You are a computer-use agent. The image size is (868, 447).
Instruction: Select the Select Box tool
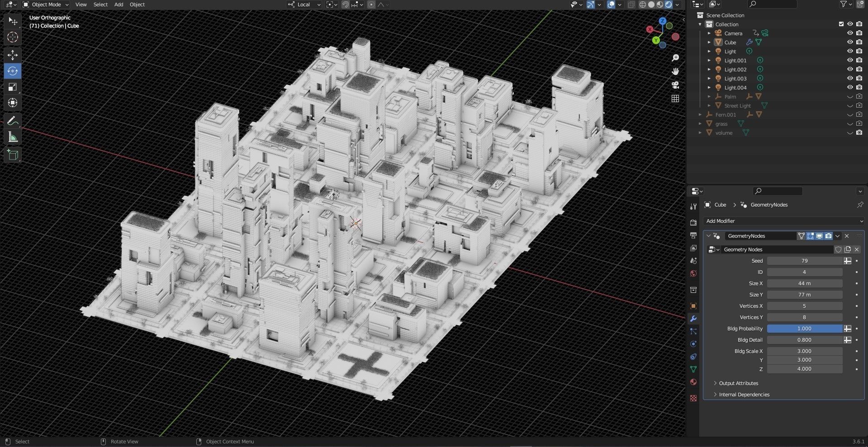point(13,21)
